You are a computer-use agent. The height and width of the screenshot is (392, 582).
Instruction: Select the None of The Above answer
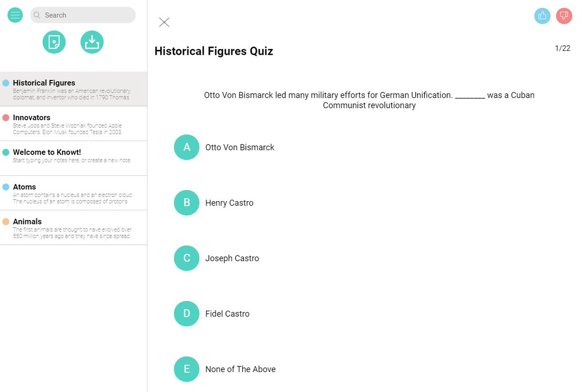pos(241,369)
